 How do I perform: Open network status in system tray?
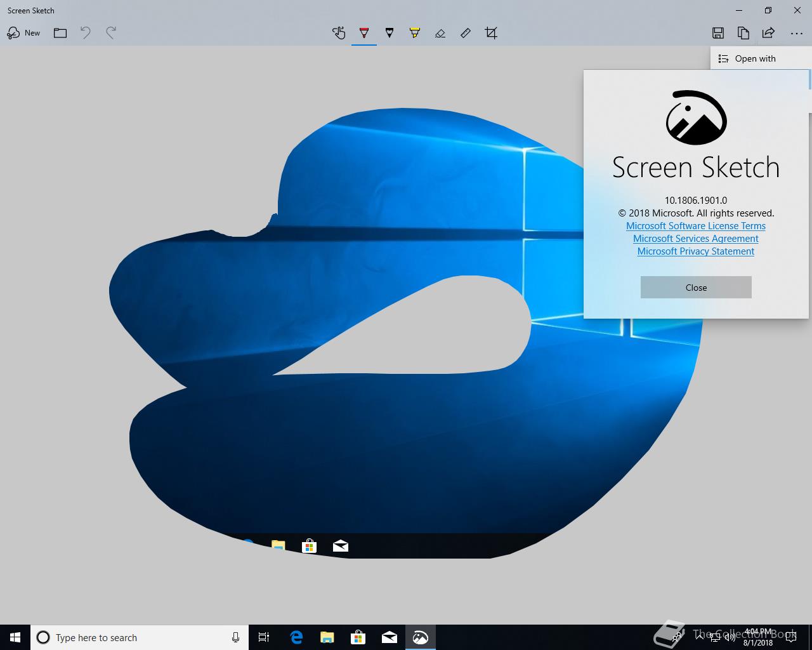click(714, 637)
